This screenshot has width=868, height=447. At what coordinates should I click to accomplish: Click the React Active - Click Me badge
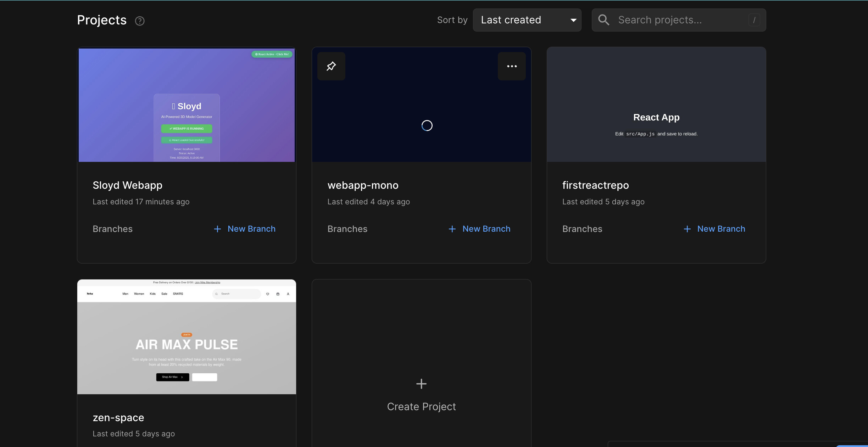272,54
